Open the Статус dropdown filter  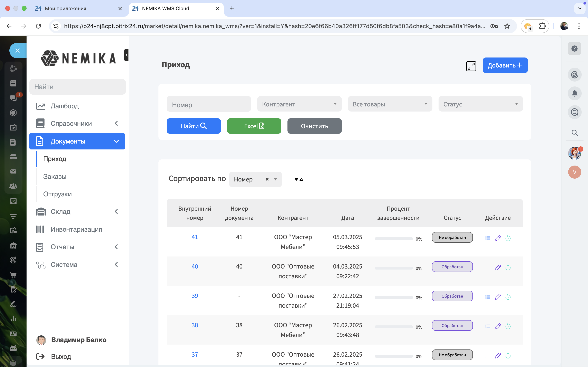(x=480, y=104)
